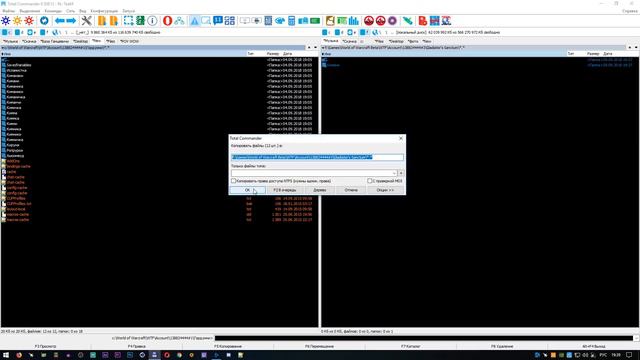This screenshot has height=360, width=640.
Task: Click the blue left arrow back icon
Action: [x=60, y=20]
